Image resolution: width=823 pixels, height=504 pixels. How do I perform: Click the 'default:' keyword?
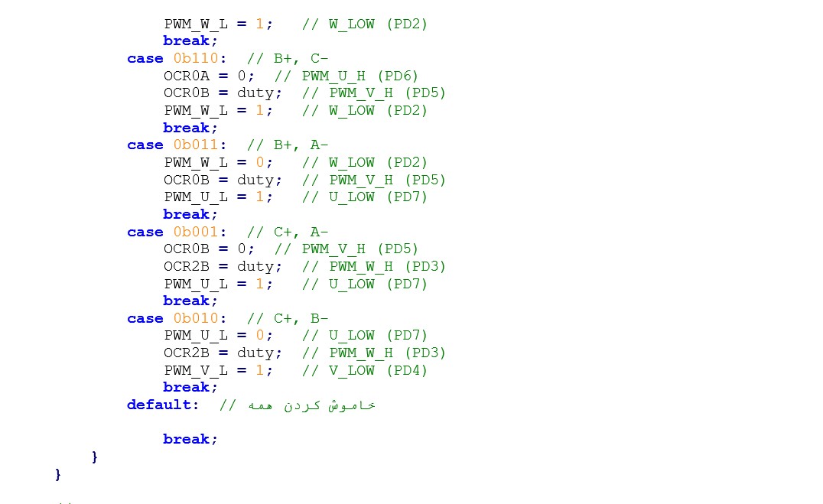click(x=163, y=405)
